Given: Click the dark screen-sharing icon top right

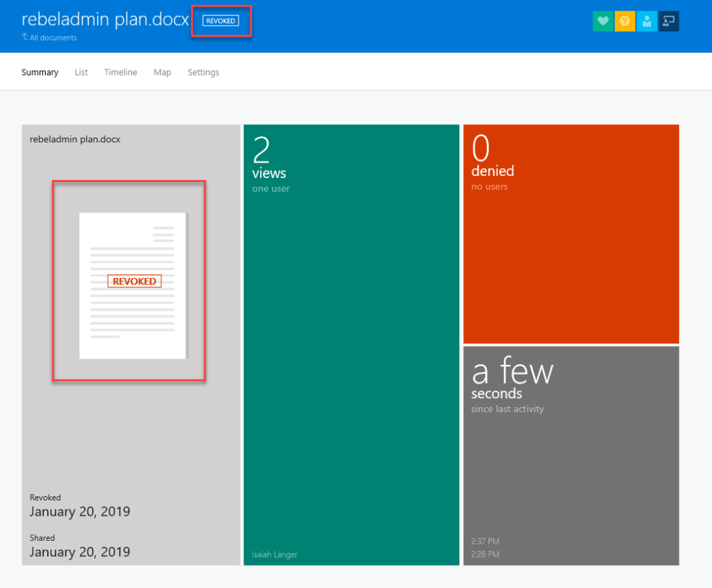Looking at the screenshot, I should (668, 21).
